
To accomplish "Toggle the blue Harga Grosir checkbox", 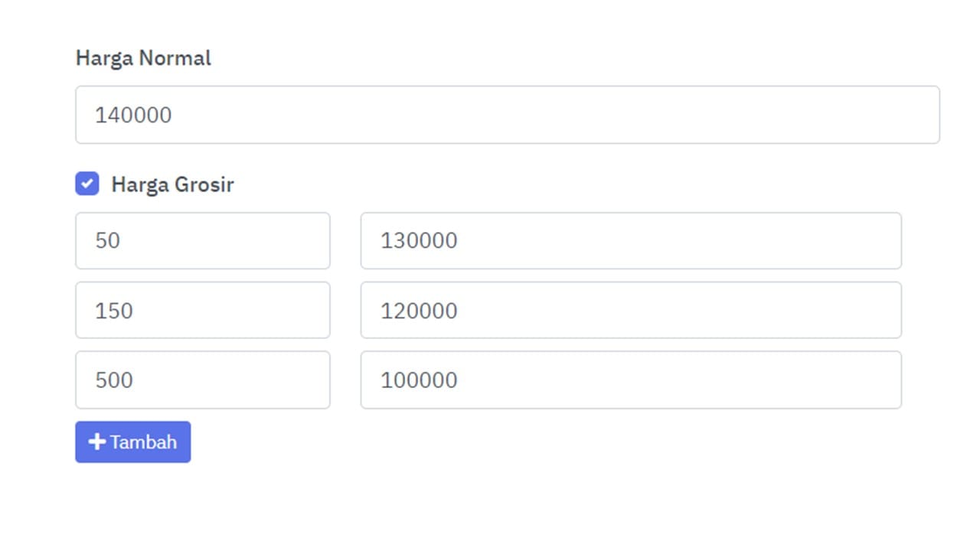I will [87, 184].
